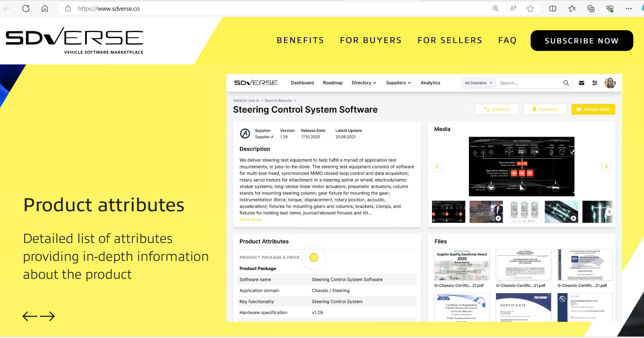Click the SUBSCRIBE NOW button

tap(582, 41)
